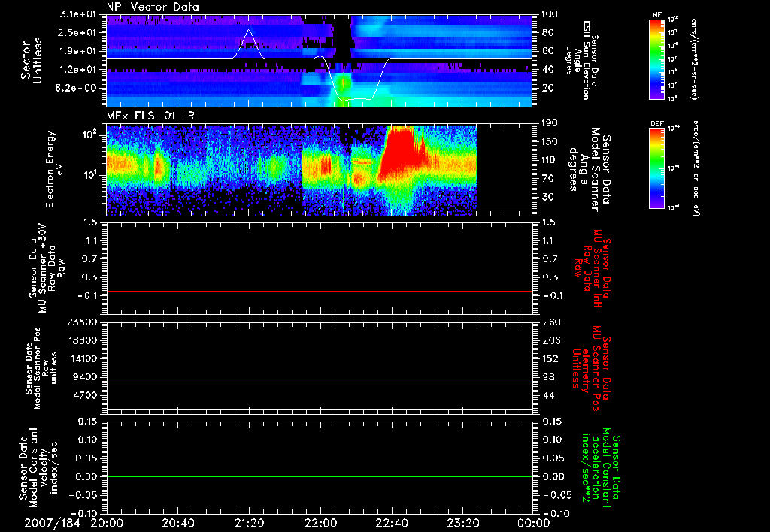770x532 pixels.
Task: Click the 21:20 time axis label
Action: click(x=249, y=524)
